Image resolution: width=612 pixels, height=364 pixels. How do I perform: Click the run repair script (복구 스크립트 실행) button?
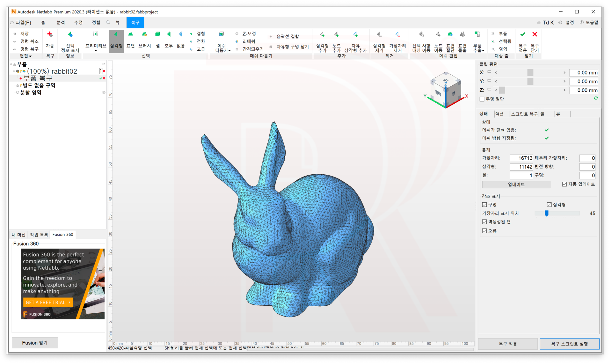pos(569,344)
